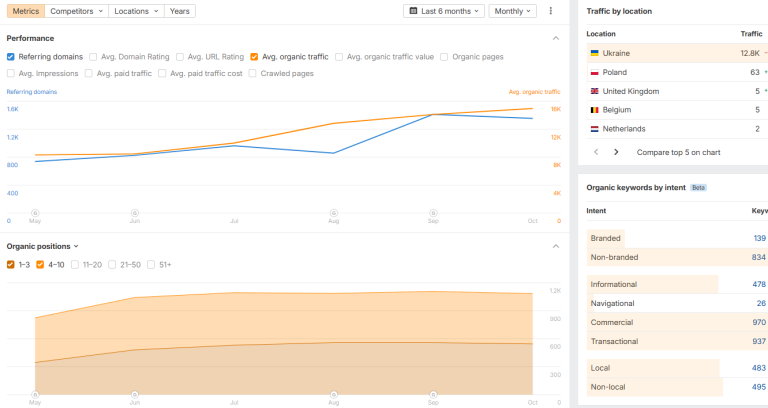The height and width of the screenshot is (408, 768).
Task: Click the Non-branded intent row
Action: [677, 257]
